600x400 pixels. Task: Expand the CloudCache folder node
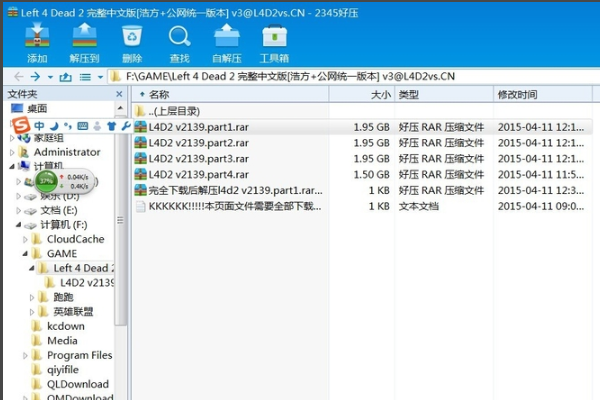[25, 240]
